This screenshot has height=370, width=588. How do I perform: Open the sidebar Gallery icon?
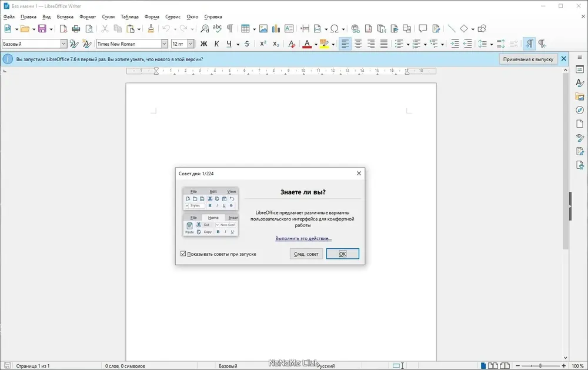pyautogui.click(x=580, y=96)
